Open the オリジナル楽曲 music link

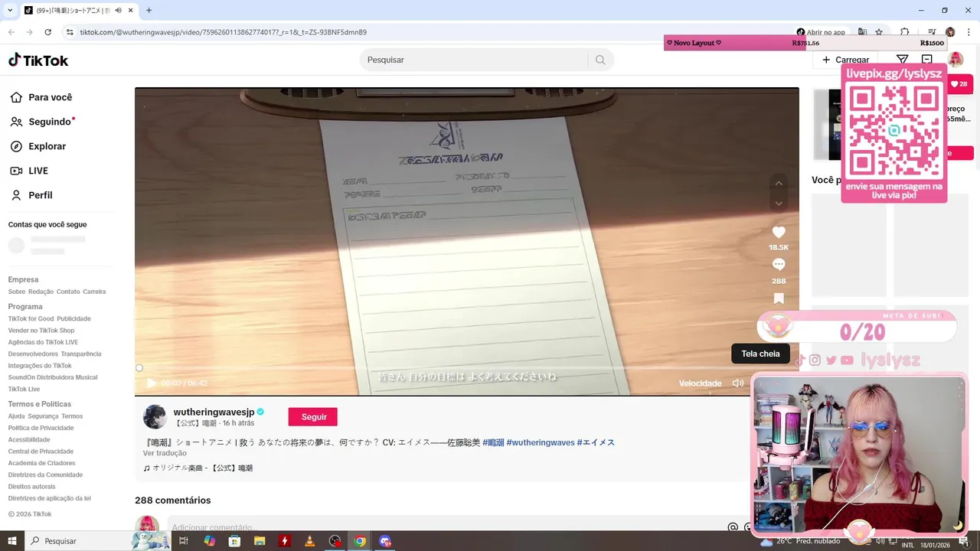[x=198, y=468]
